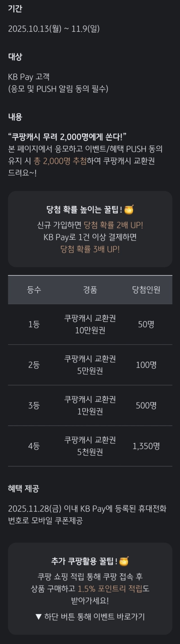The width and height of the screenshot is (180, 644).
Task: Click the 1,350명 winner count cell
Action: coord(146,446)
